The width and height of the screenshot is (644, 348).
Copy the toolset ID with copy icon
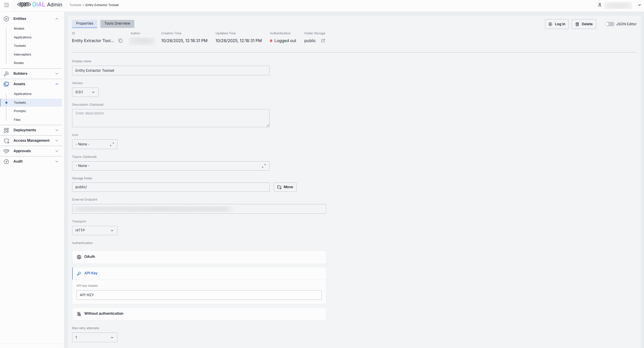coord(121,41)
